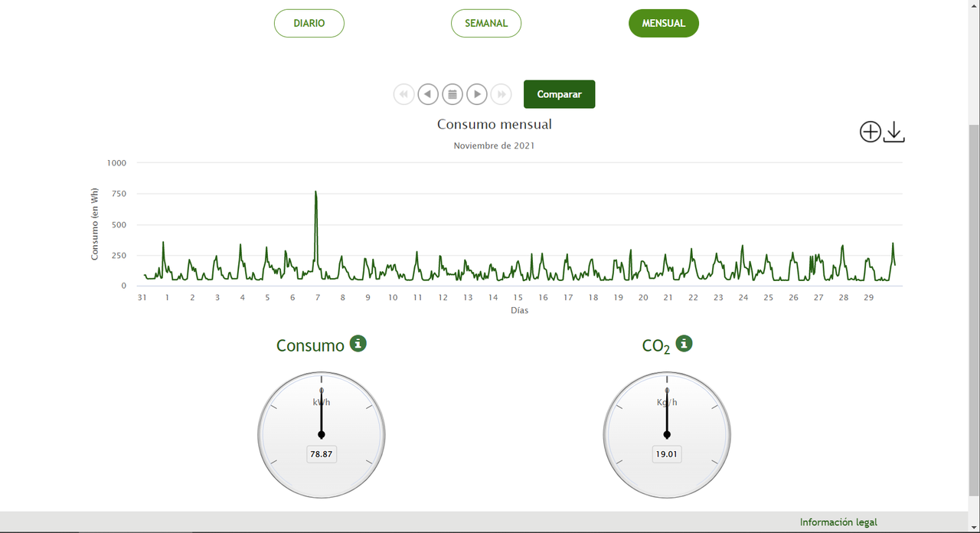The image size is (980, 533).
Task: Go to next month arrow
Action: [477, 94]
